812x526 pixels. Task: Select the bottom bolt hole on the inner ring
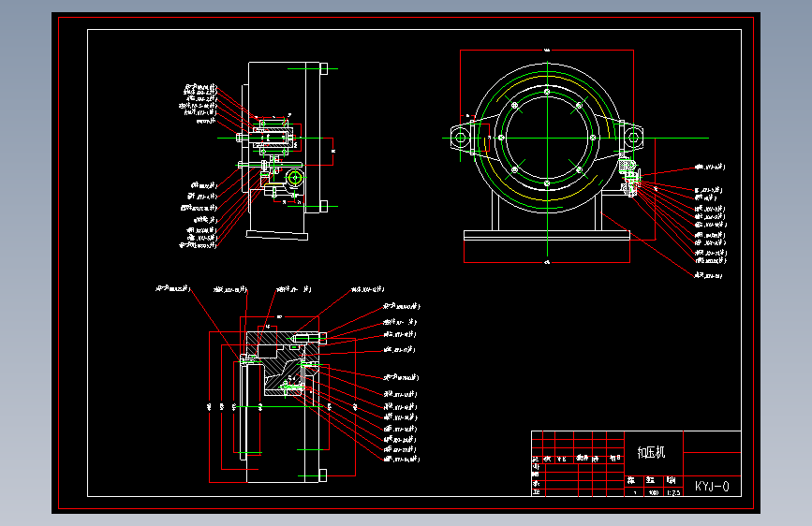click(x=547, y=183)
